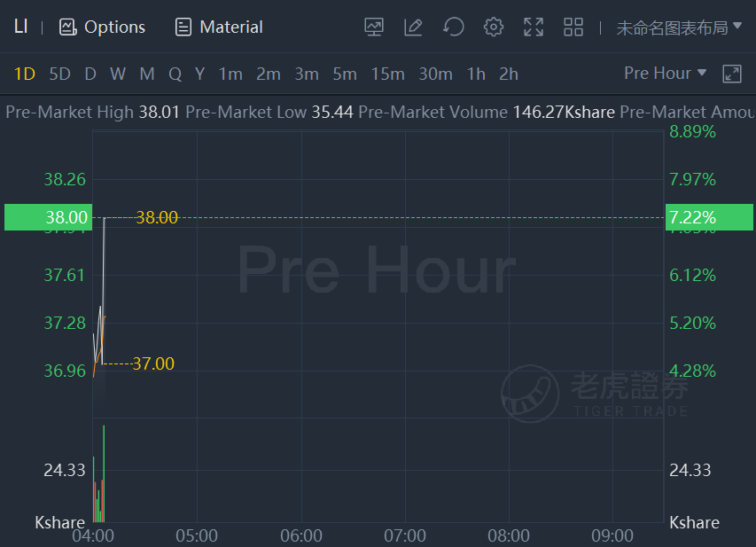Click the green 38.00 price label

point(46,217)
